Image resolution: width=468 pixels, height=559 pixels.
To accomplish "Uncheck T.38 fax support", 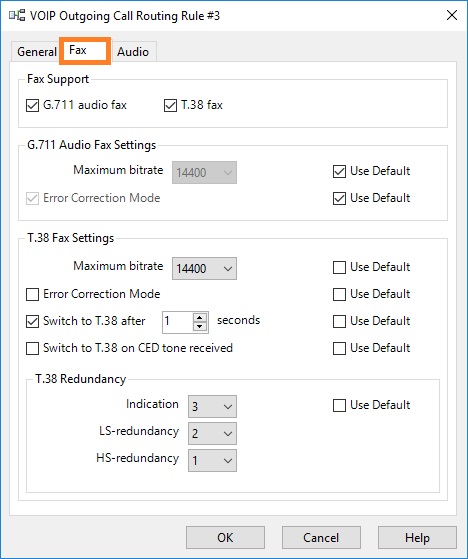I will point(170,106).
